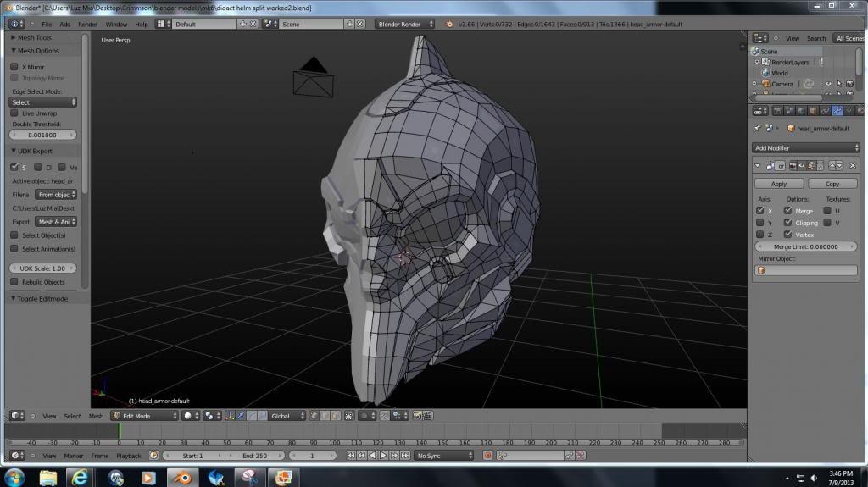Open the Help menu

(x=142, y=24)
